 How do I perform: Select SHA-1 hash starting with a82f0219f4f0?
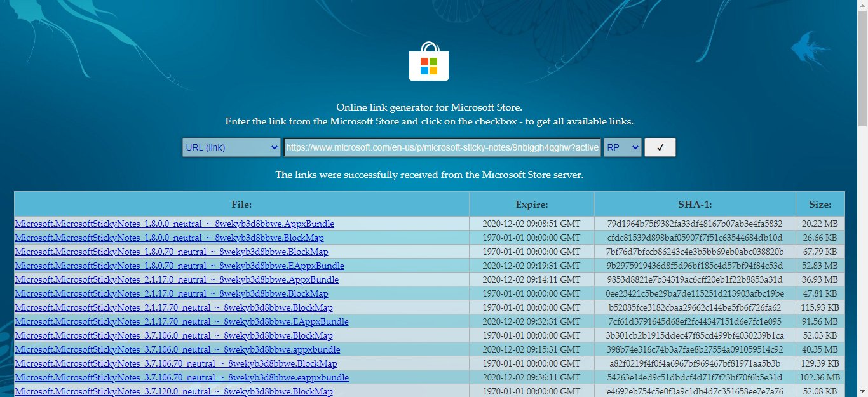[695, 363]
